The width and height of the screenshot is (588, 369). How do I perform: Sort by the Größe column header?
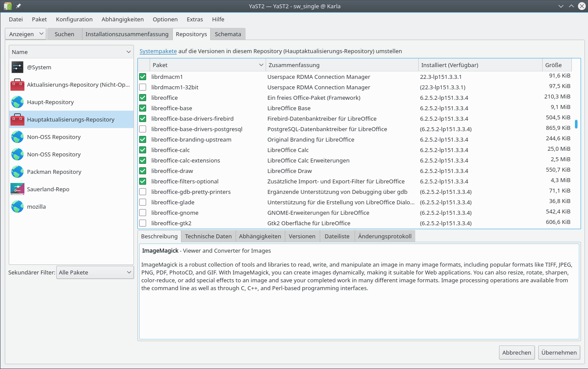[557, 65]
